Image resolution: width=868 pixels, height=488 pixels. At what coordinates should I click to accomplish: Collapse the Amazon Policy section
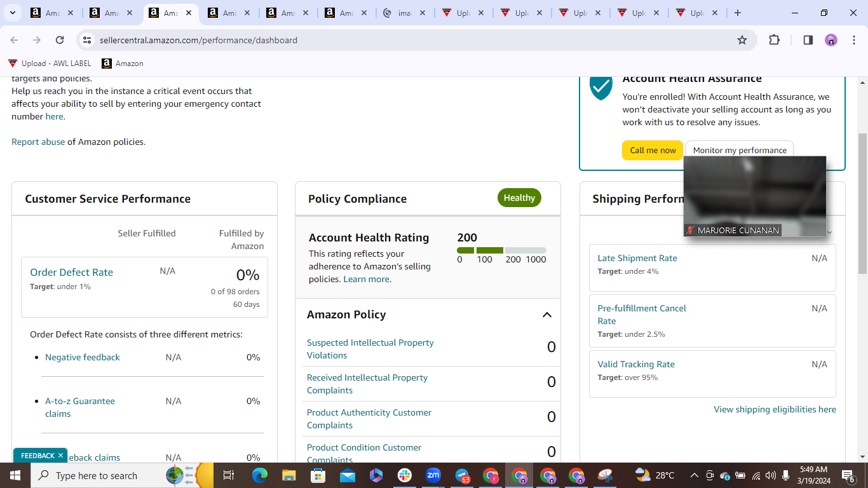(x=547, y=315)
